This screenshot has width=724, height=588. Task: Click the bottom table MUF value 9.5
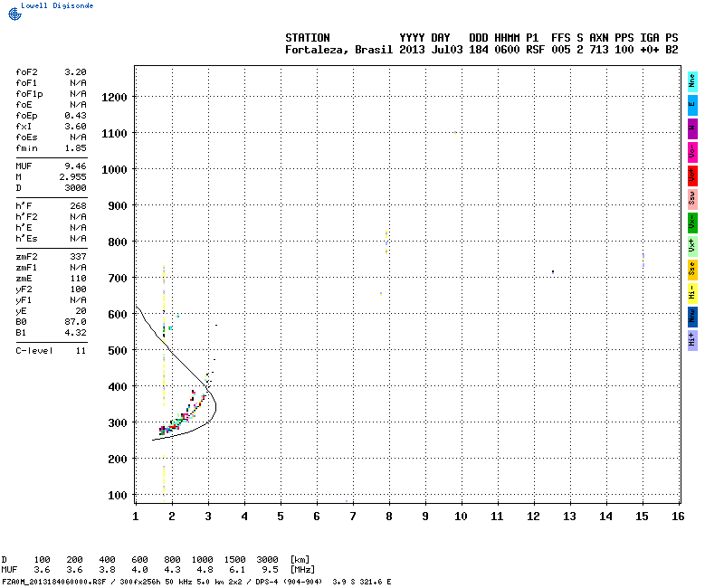point(270,570)
